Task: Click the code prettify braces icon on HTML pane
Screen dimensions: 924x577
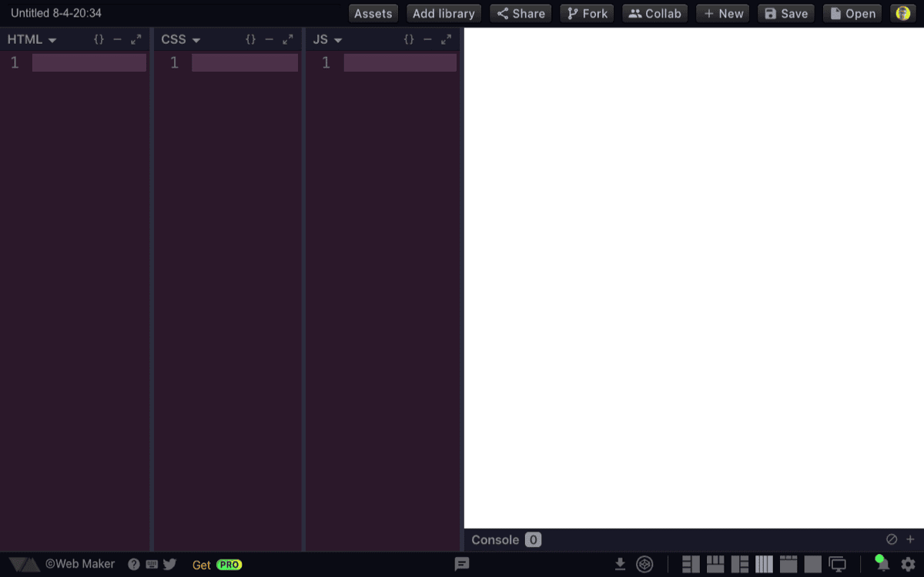Action: 99,39
